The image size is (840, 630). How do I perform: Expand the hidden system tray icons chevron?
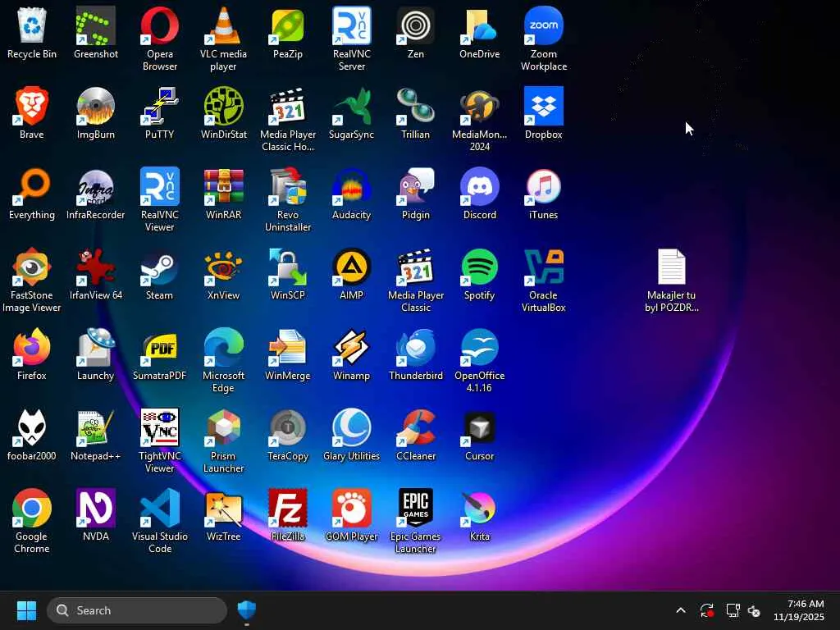pyautogui.click(x=680, y=610)
